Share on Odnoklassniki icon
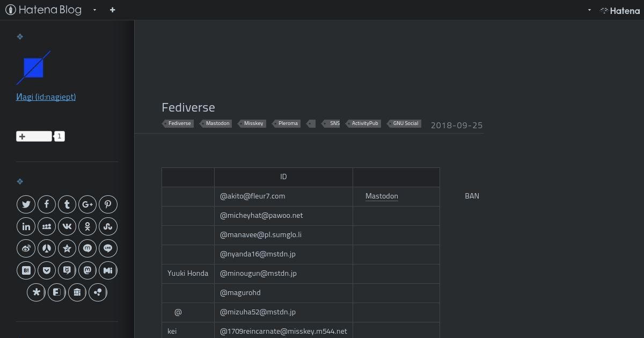644x338 pixels. point(87,226)
